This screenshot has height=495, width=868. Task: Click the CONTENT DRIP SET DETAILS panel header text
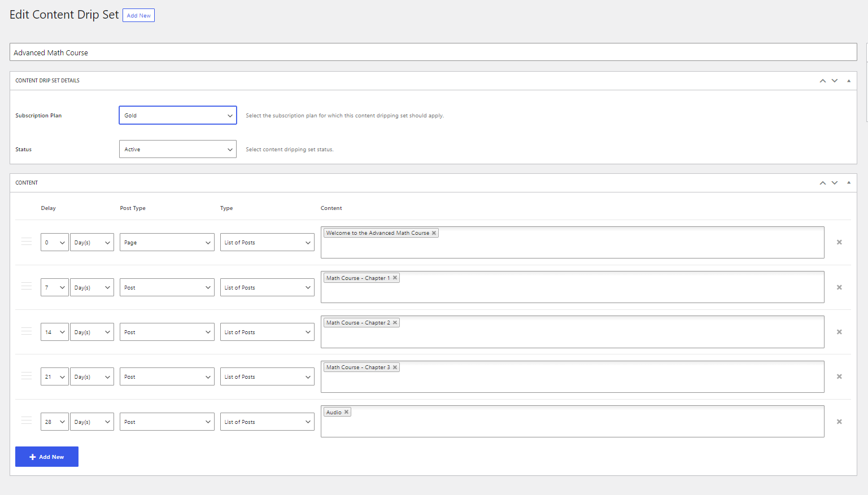[x=47, y=81]
